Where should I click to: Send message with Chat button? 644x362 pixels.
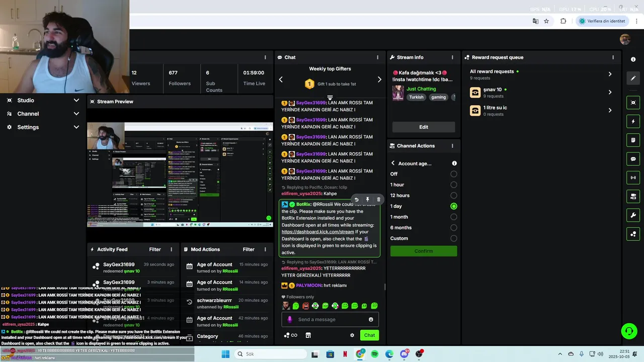(369, 335)
